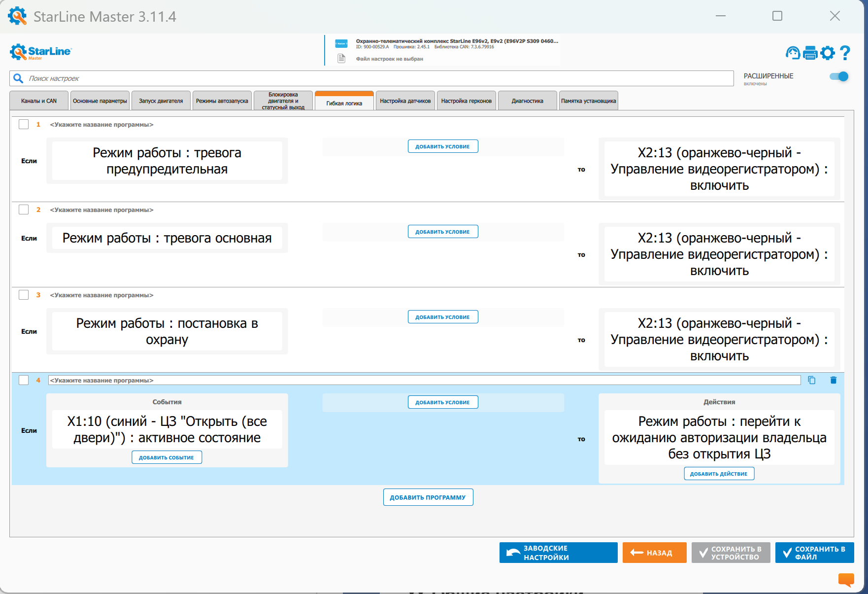The height and width of the screenshot is (594, 868).
Task: Add a condition to program 2
Action: [443, 232]
